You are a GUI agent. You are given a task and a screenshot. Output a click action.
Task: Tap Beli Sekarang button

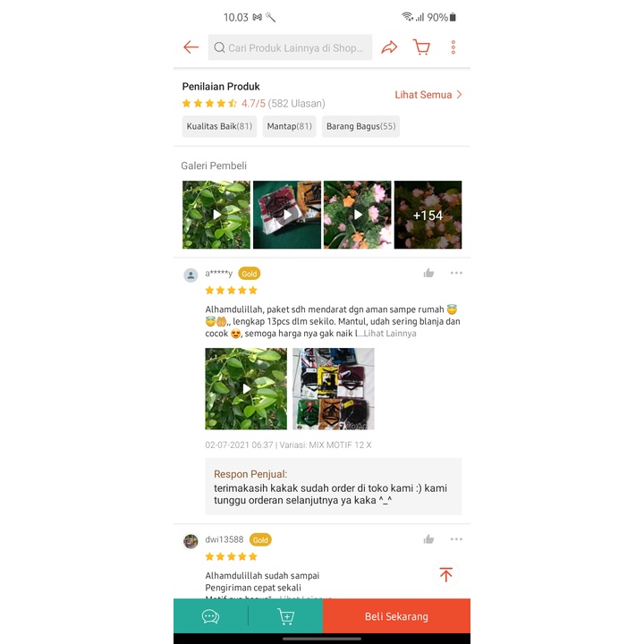(x=396, y=616)
